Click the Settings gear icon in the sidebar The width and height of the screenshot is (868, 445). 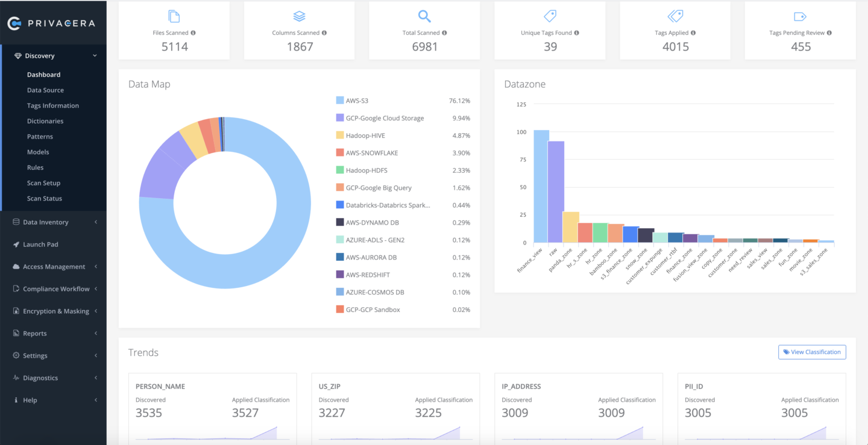13,355
